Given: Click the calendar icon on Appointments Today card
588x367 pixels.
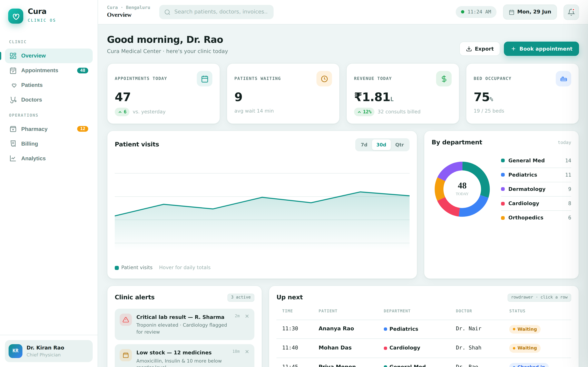Looking at the screenshot, I should (x=205, y=79).
